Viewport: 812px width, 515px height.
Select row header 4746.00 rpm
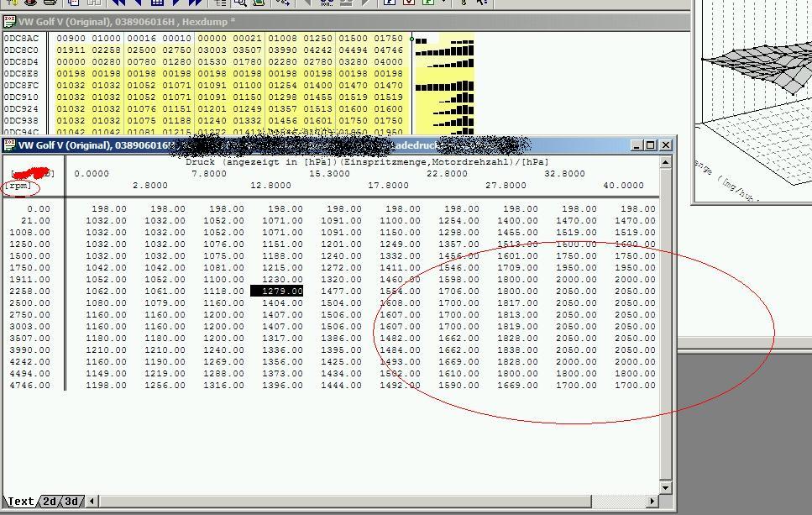[x=30, y=385]
